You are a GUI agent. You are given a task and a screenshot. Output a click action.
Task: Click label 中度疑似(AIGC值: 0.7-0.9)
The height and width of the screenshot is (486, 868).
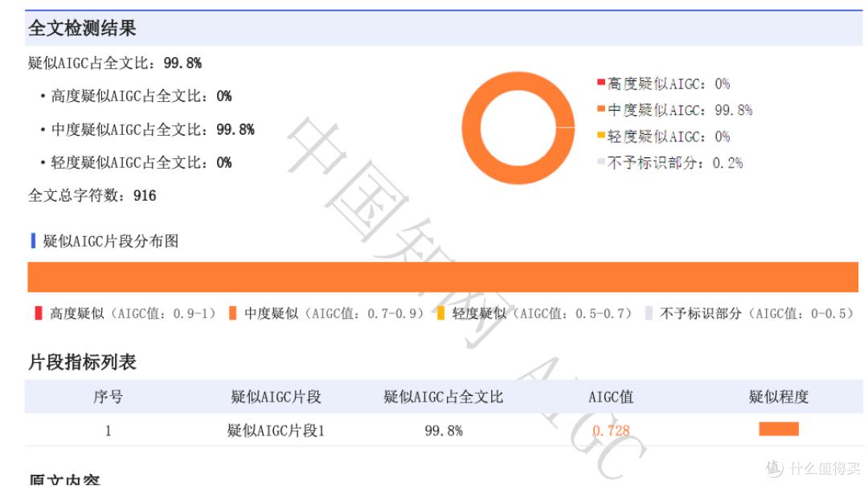pos(334,314)
